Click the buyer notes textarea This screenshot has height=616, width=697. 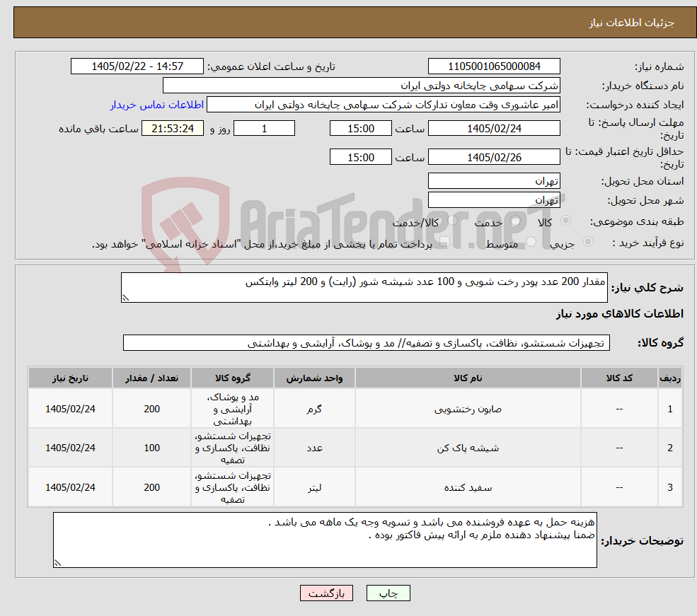click(325, 540)
